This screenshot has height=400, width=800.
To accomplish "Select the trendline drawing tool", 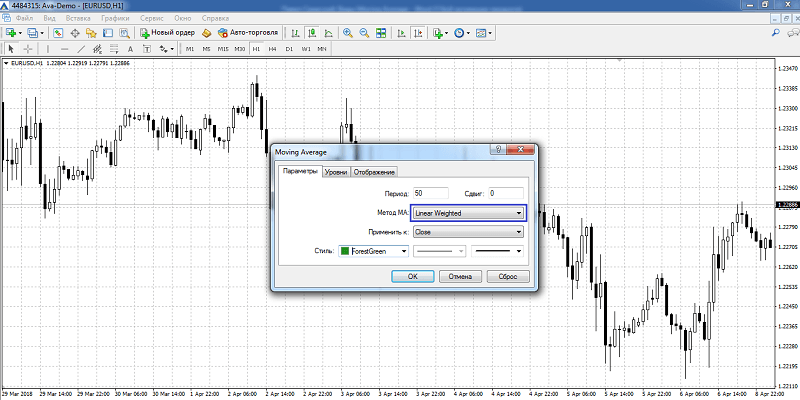I will [81, 49].
